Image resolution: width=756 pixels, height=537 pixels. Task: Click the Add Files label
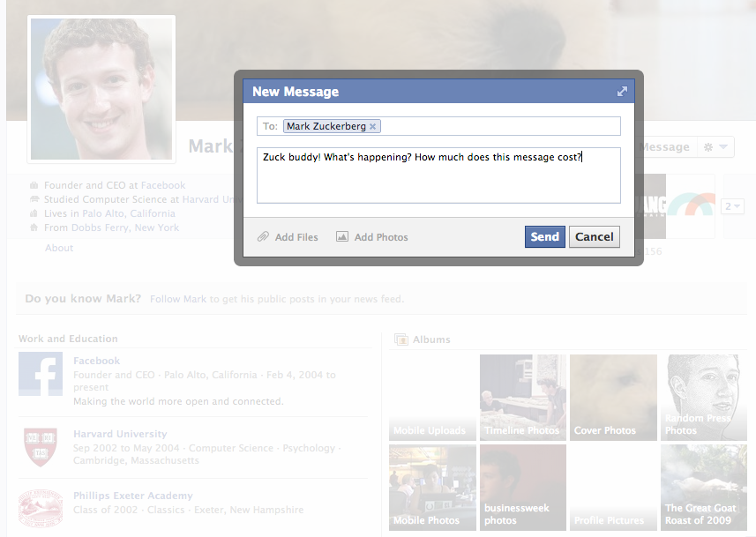(x=296, y=237)
